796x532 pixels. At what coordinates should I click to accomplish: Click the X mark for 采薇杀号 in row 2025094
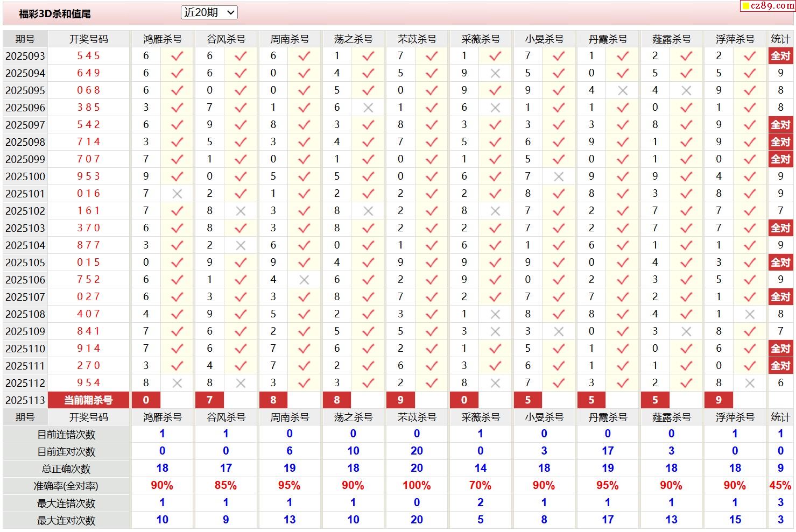495,73
